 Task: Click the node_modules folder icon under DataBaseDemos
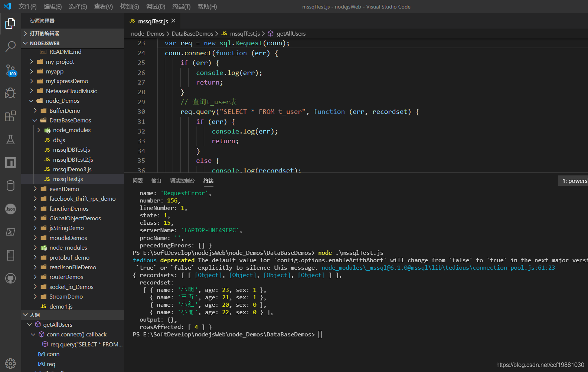pyautogui.click(x=47, y=130)
